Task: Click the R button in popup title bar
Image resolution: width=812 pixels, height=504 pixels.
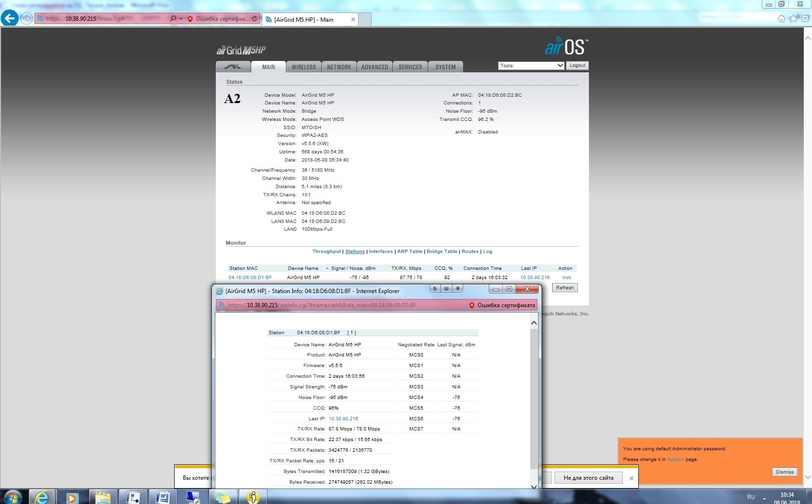Action: click(x=458, y=289)
